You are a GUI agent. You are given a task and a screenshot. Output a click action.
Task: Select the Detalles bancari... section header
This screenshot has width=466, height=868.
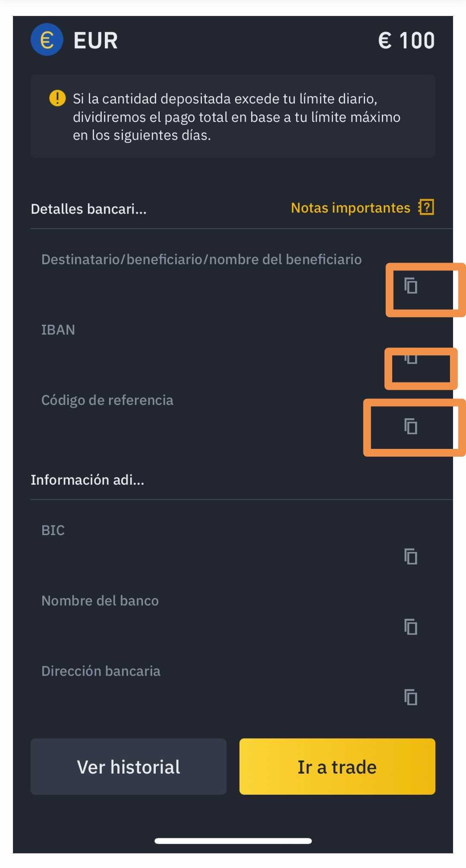point(88,209)
